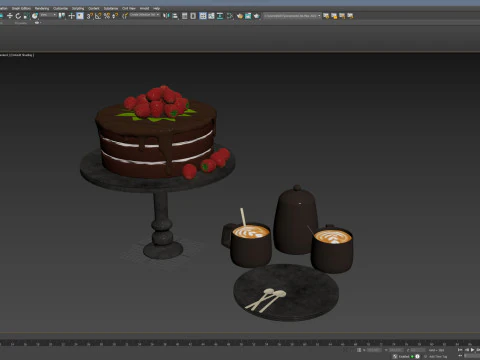Viewport: 480px width, 360px height.
Task: Open the Help menu
Action: [x=156, y=8]
